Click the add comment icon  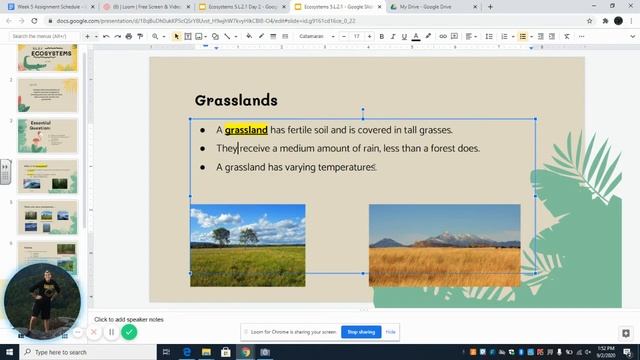pyautogui.click(x=454, y=36)
